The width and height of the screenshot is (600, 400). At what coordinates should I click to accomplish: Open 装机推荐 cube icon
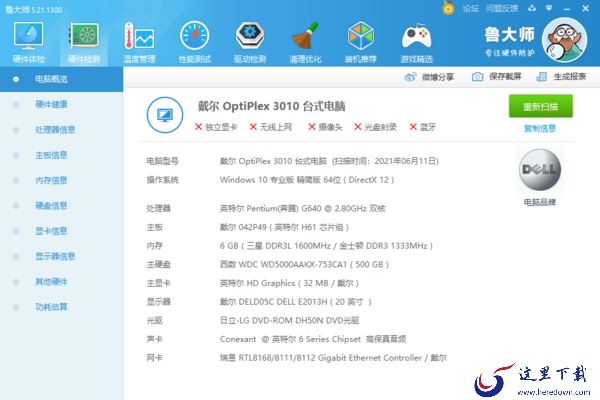360,42
